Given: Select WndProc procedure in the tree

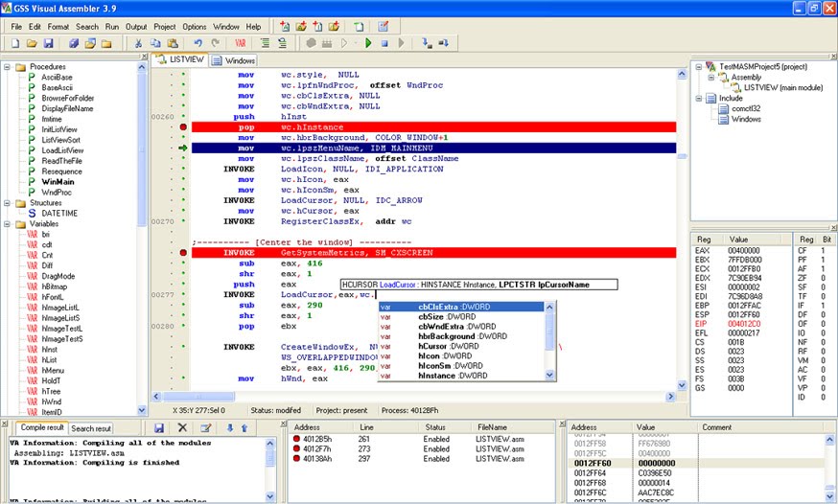Looking at the screenshot, I should (x=57, y=193).
